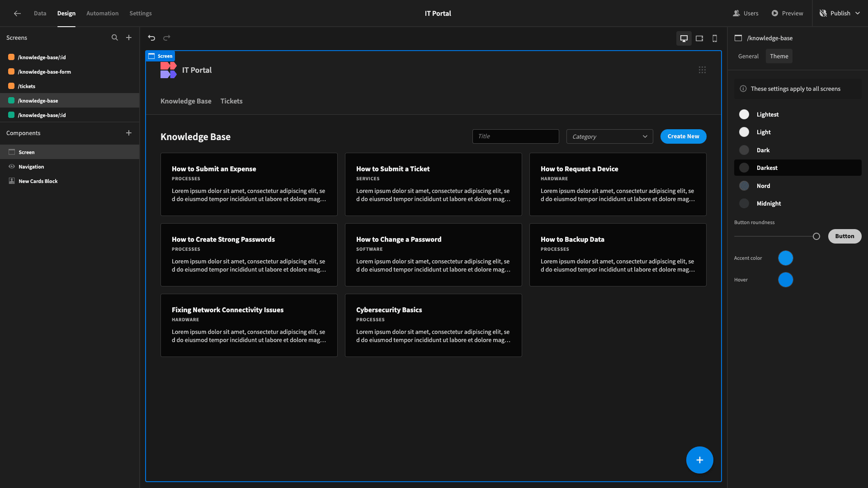This screenshot has width=868, height=488.
Task: Open How to Backup Data card
Action: [618, 255]
